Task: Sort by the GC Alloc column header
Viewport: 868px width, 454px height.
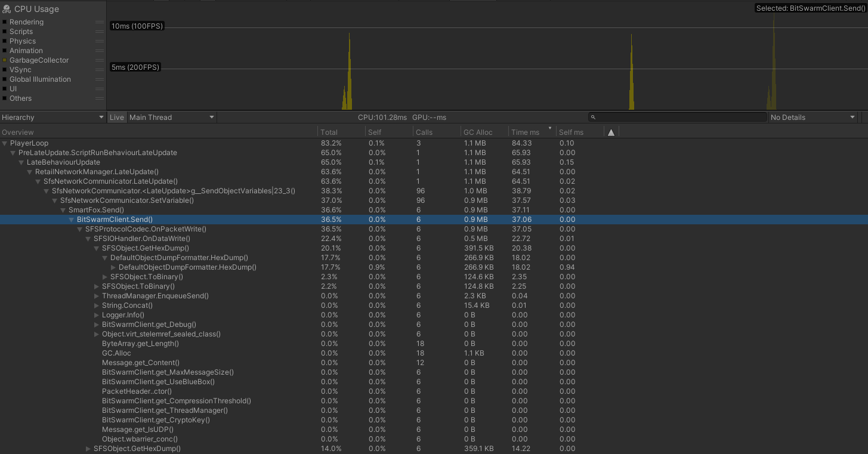Action: pyautogui.click(x=477, y=132)
